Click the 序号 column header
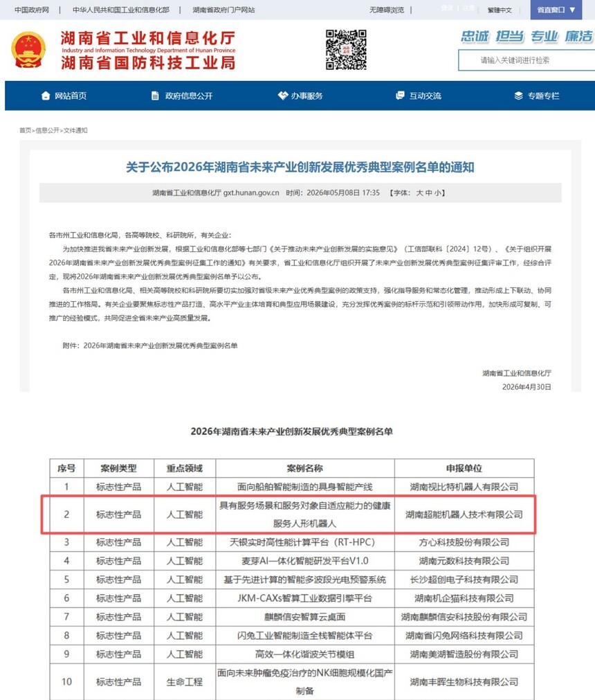The height and width of the screenshot is (700, 595). coord(66,468)
